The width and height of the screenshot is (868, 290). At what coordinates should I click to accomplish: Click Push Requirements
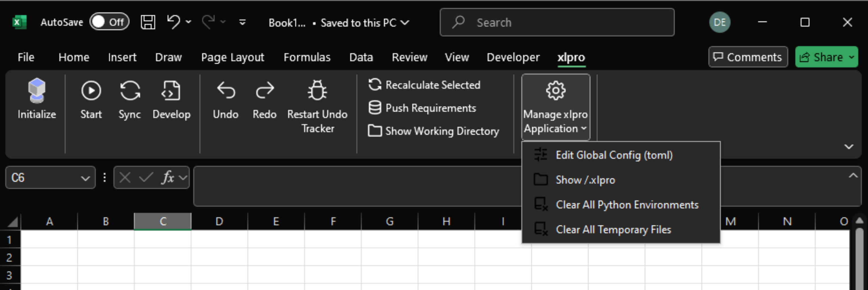pos(422,108)
